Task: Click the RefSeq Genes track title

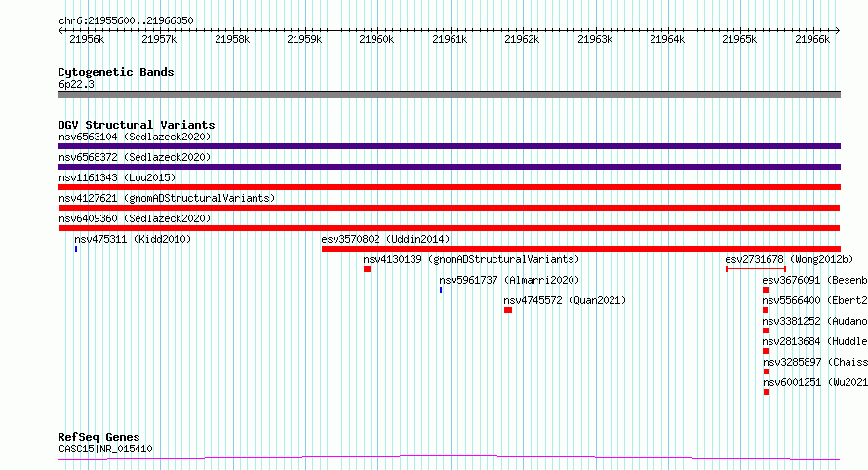Action: tap(99, 437)
